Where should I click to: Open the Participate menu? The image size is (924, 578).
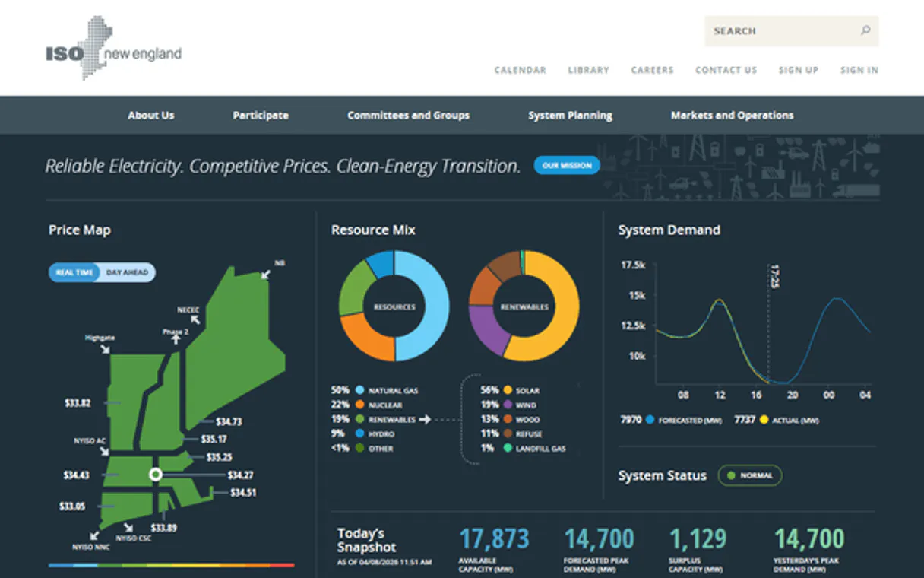(261, 116)
